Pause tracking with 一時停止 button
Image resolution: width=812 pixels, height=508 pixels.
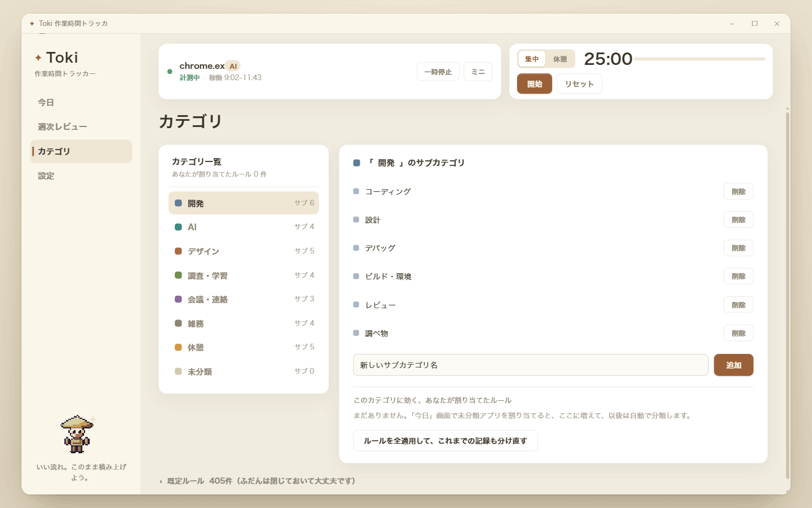[x=438, y=72]
